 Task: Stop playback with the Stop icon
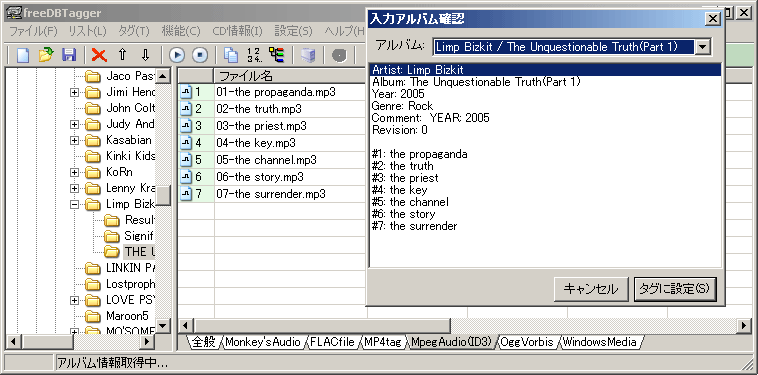click(200, 55)
